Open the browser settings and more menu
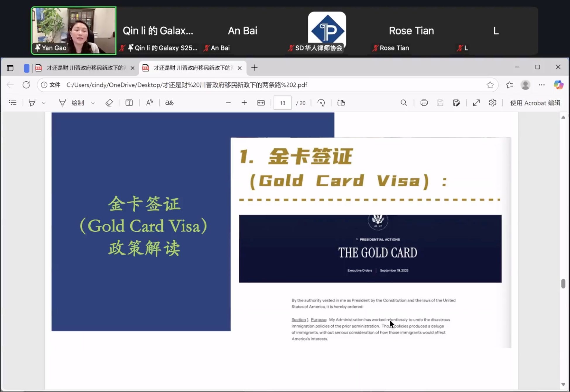 541,85
